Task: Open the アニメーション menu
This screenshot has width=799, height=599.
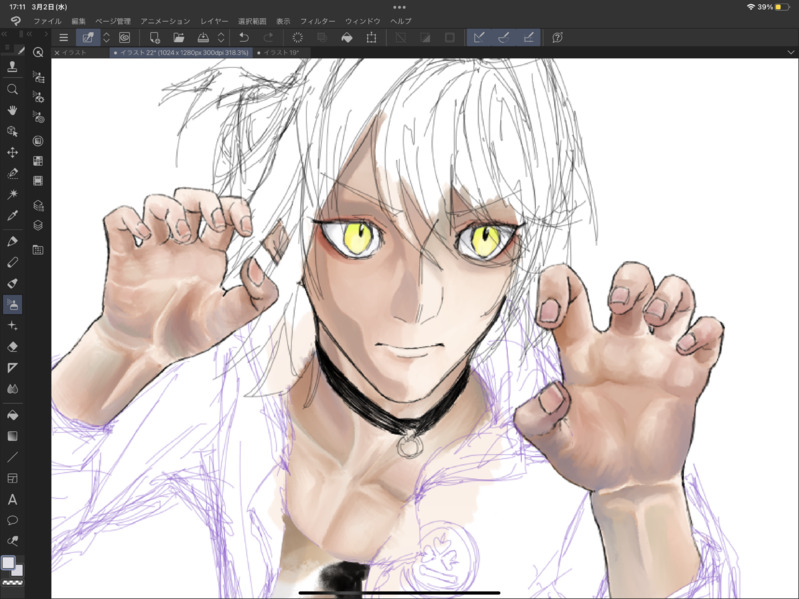Action: coord(165,21)
